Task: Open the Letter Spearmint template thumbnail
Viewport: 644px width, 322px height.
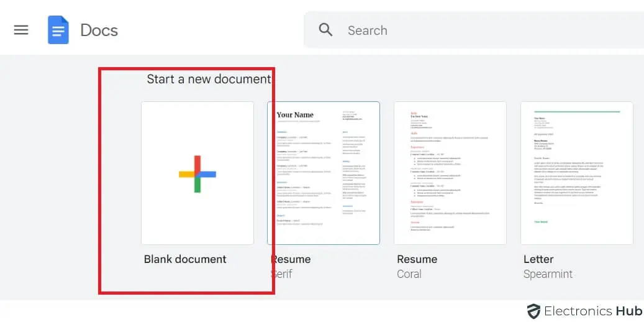Action: pyautogui.click(x=577, y=173)
